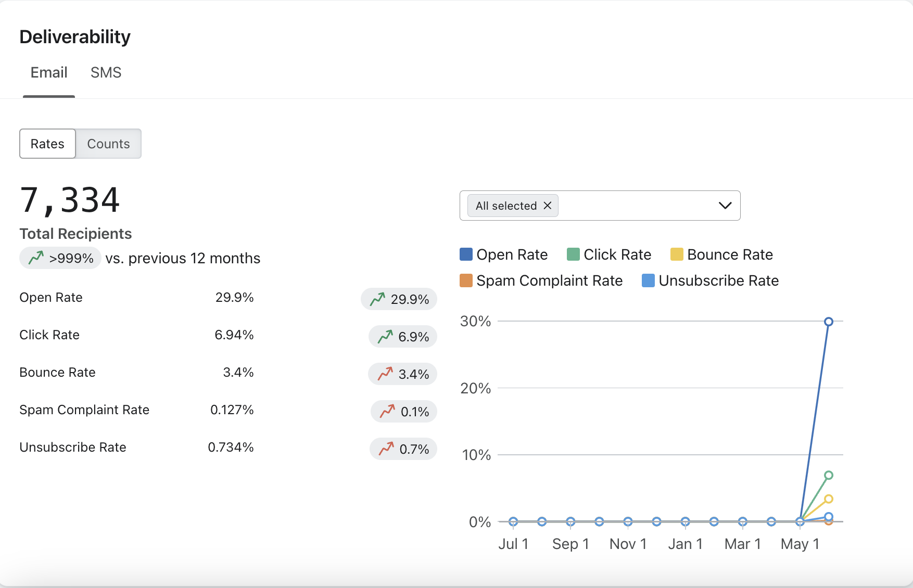Screen dimensions: 913x588
Task: Toggle Click Rate legend swatch
Action: click(x=573, y=254)
